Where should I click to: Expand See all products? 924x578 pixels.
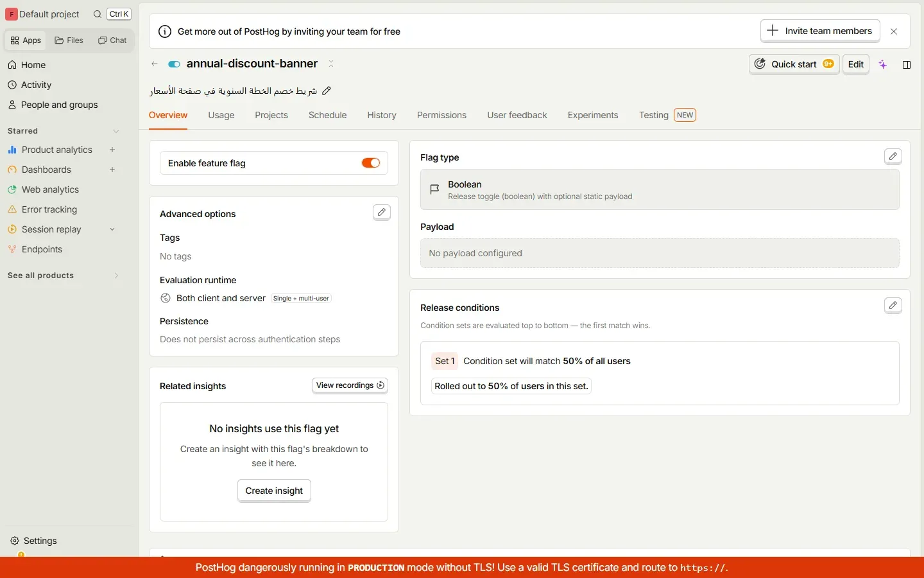[x=116, y=276]
